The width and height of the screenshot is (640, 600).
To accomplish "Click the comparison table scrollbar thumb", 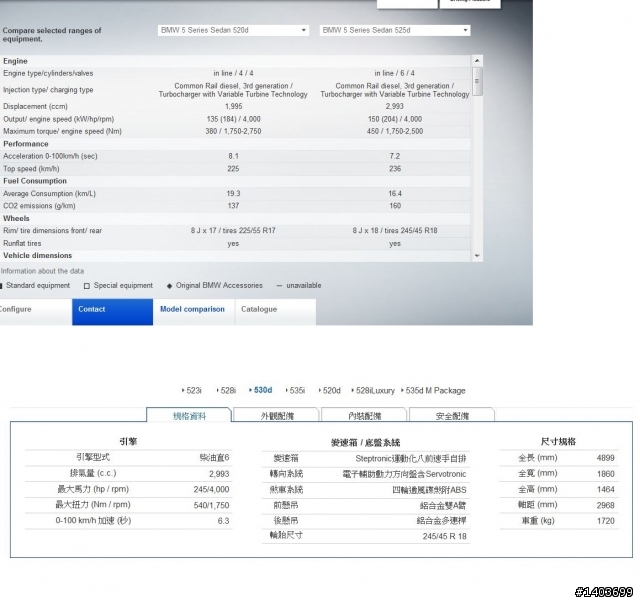I will click(477, 82).
